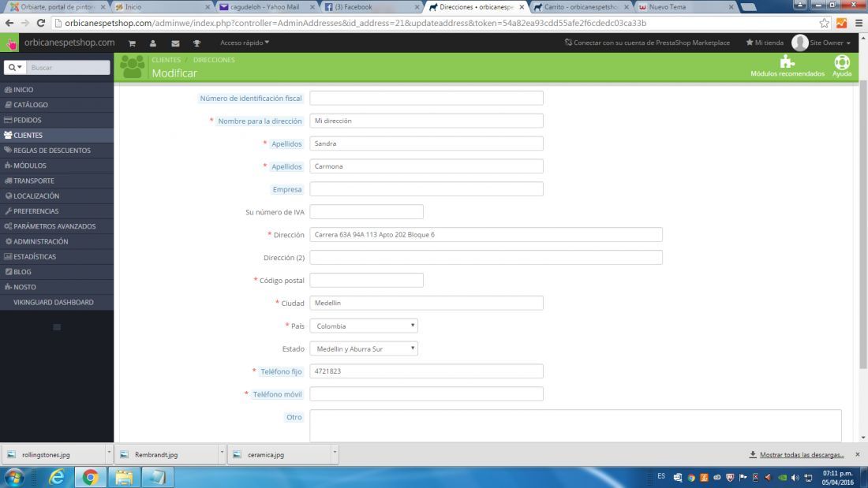Close the downloads bar
Image resolution: width=868 pixels, height=488 pixels.
[x=858, y=454]
